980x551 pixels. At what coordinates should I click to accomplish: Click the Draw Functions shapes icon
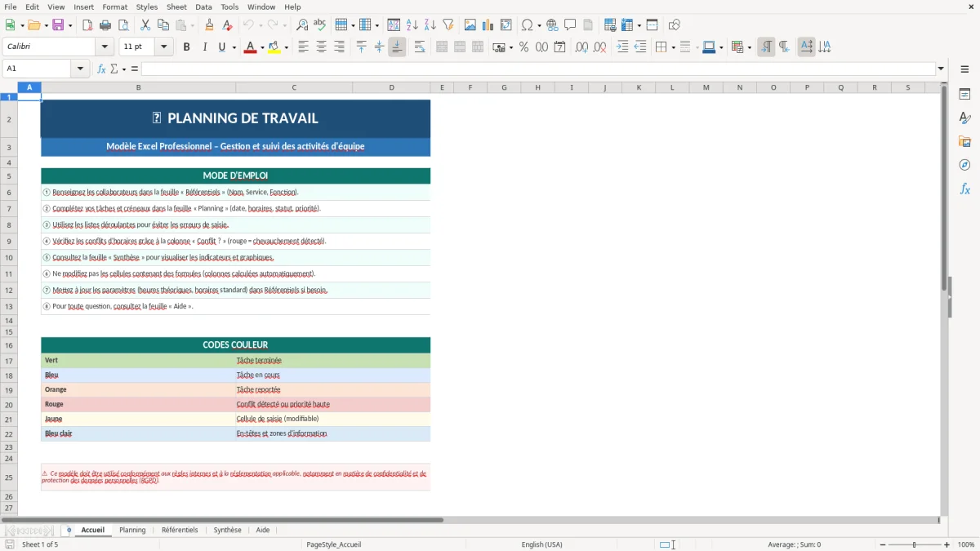[x=675, y=25]
